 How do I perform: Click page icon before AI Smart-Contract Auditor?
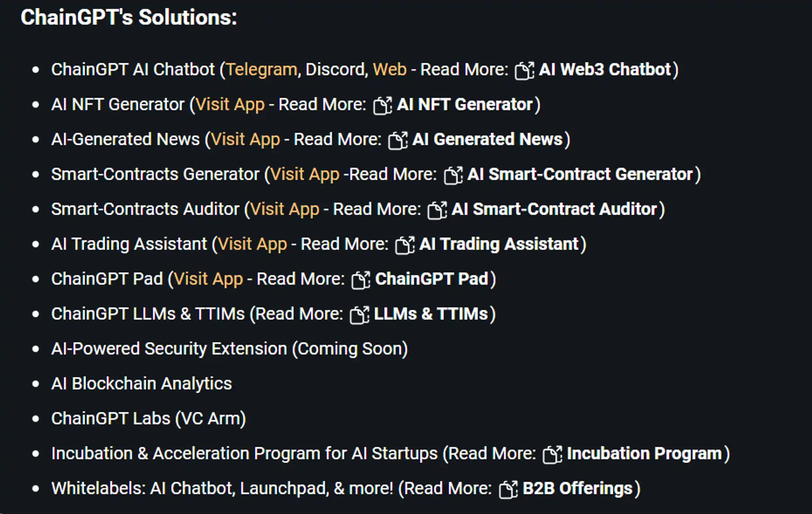(437, 210)
